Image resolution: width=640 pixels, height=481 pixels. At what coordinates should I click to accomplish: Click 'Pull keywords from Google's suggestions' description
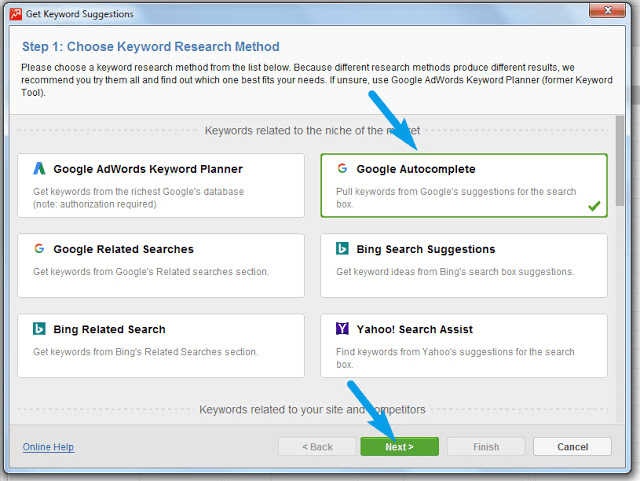coord(456,198)
